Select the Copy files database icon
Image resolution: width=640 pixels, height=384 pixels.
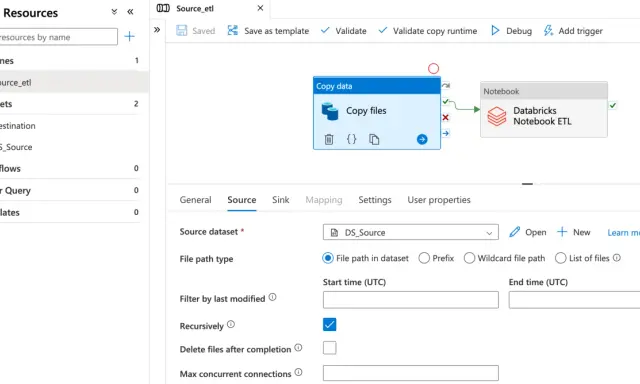coord(330,111)
